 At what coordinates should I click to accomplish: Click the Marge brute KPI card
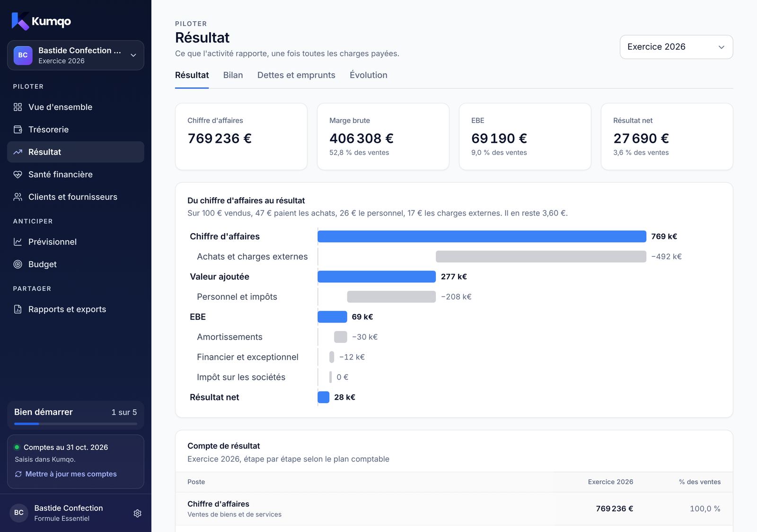tap(383, 137)
